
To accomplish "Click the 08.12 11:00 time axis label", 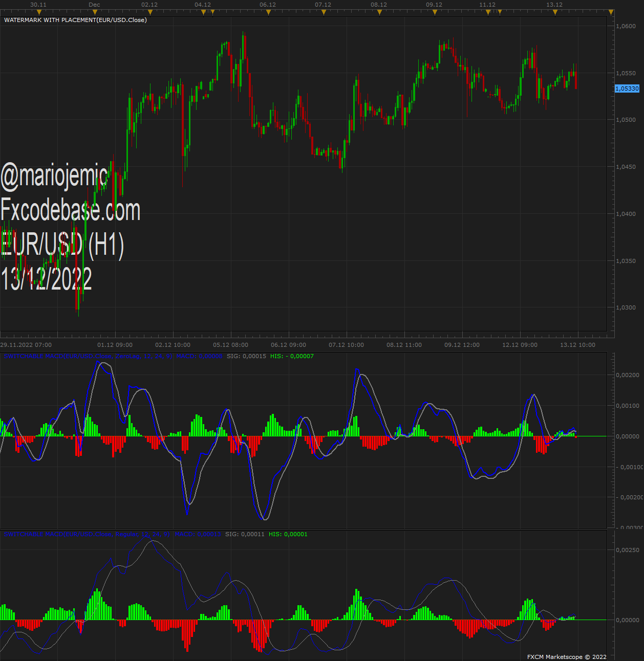I will (x=404, y=345).
